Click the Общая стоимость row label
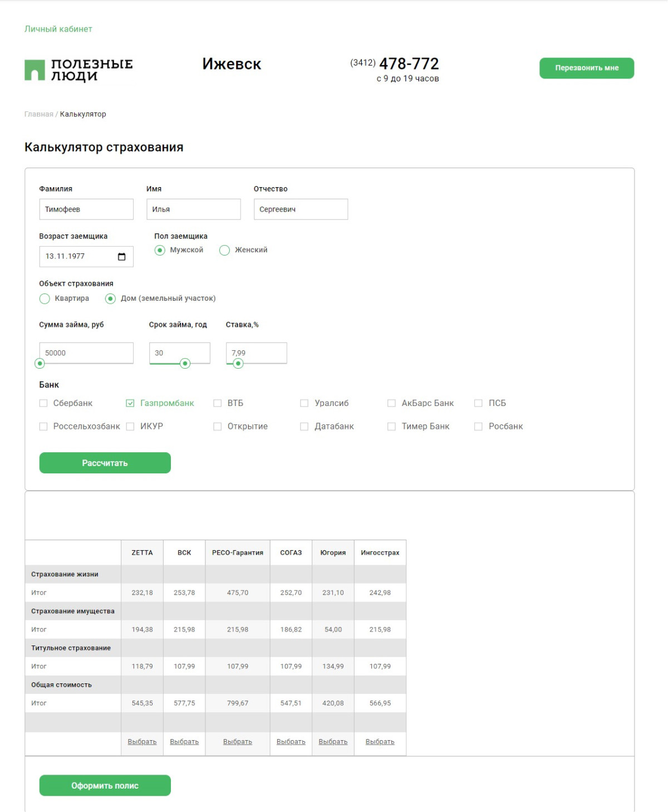The width and height of the screenshot is (668, 812). pos(61,684)
